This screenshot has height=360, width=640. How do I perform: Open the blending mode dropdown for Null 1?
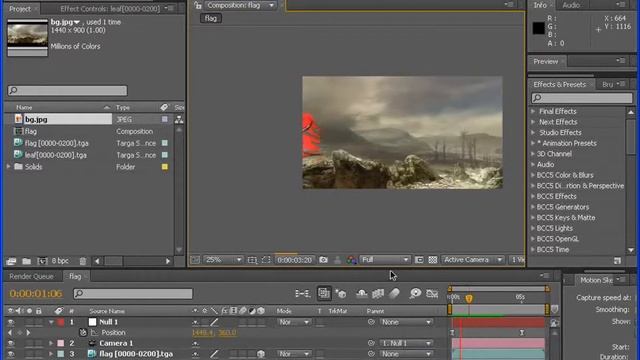[x=294, y=322]
